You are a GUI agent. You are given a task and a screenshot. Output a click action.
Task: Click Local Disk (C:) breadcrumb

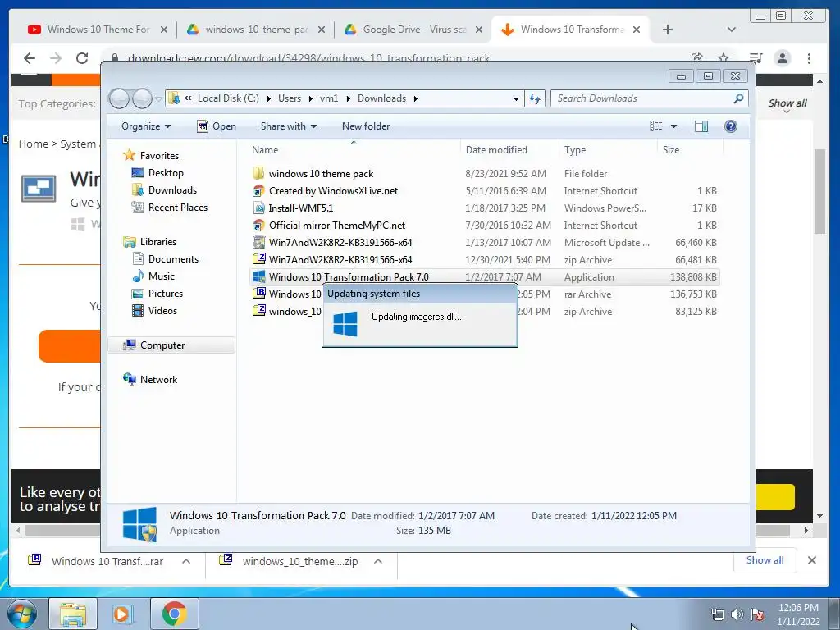228,98
